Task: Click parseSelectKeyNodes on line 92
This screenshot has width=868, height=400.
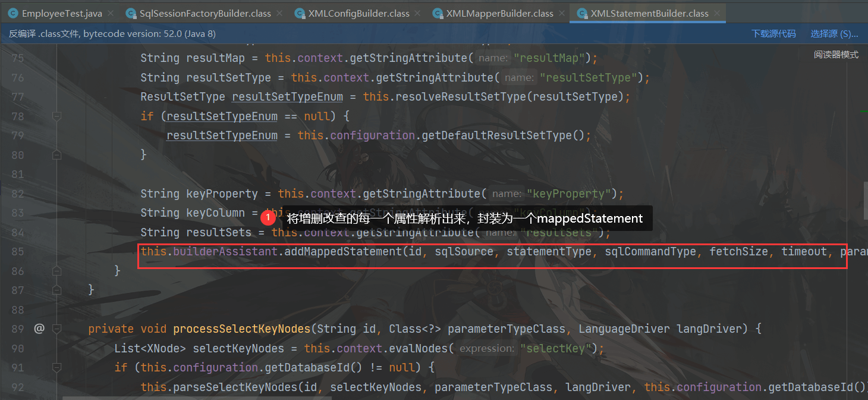Action: pyautogui.click(x=235, y=387)
